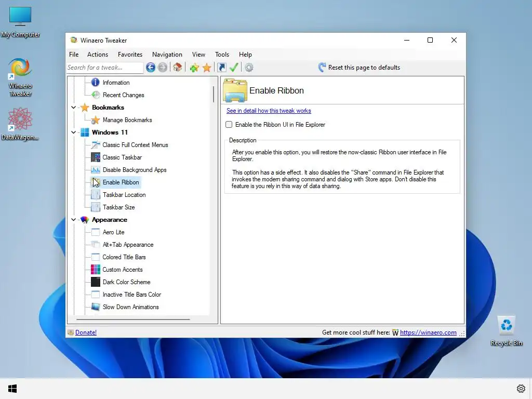
Task: Click the Alt+Tab Appearance icon
Action: pos(96,245)
